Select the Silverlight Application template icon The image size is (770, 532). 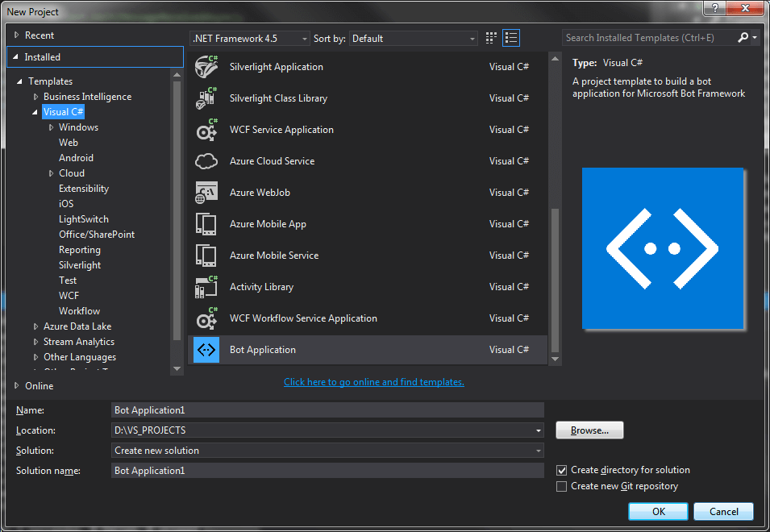pos(206,67)
